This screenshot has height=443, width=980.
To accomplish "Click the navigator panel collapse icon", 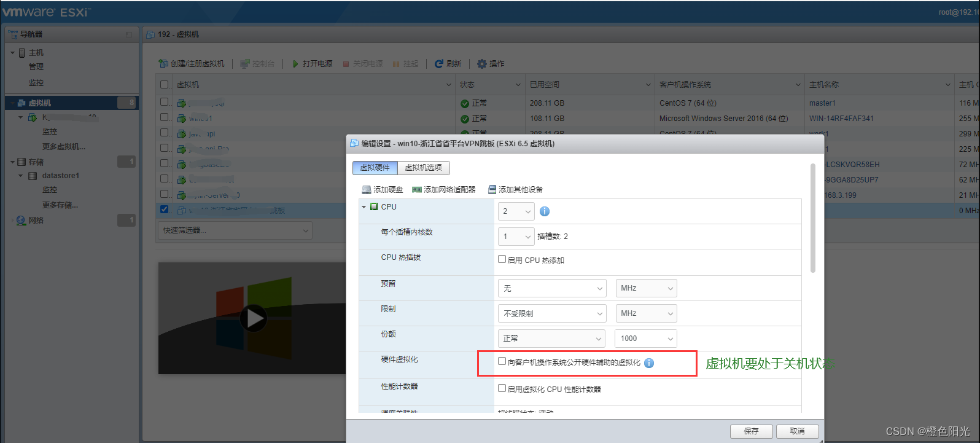I will [129, 34].
